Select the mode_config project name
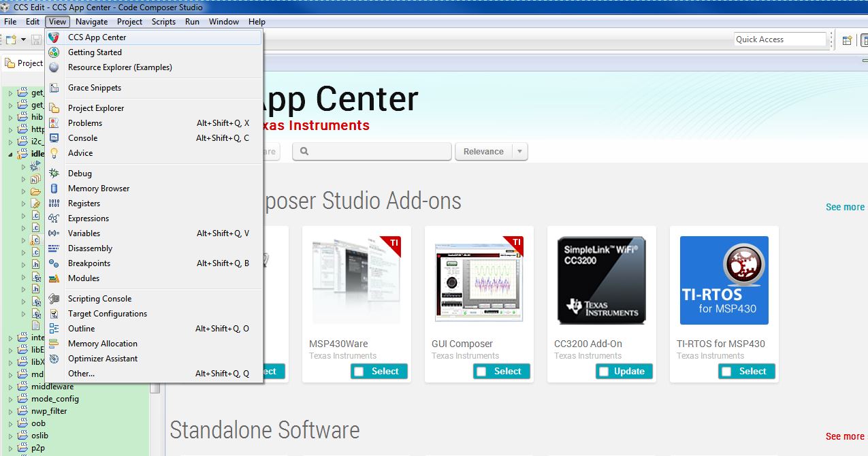Viewport: 868px width, 456px height. coord(55,399)
